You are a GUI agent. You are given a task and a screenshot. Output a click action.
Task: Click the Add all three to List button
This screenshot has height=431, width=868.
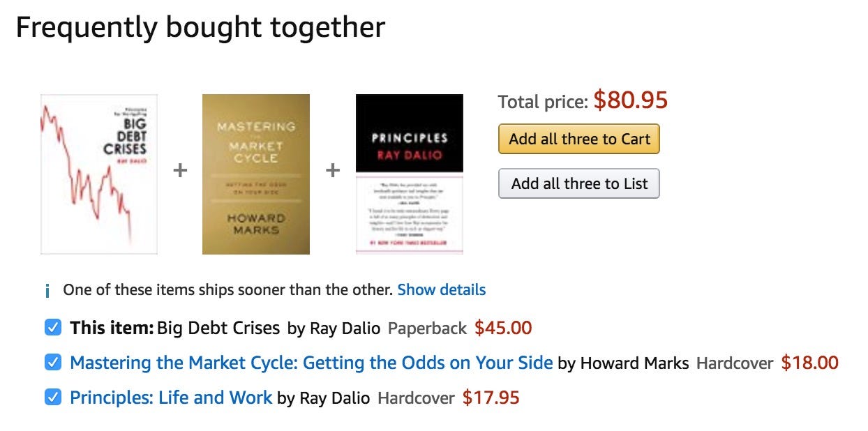tap(578, 184)
